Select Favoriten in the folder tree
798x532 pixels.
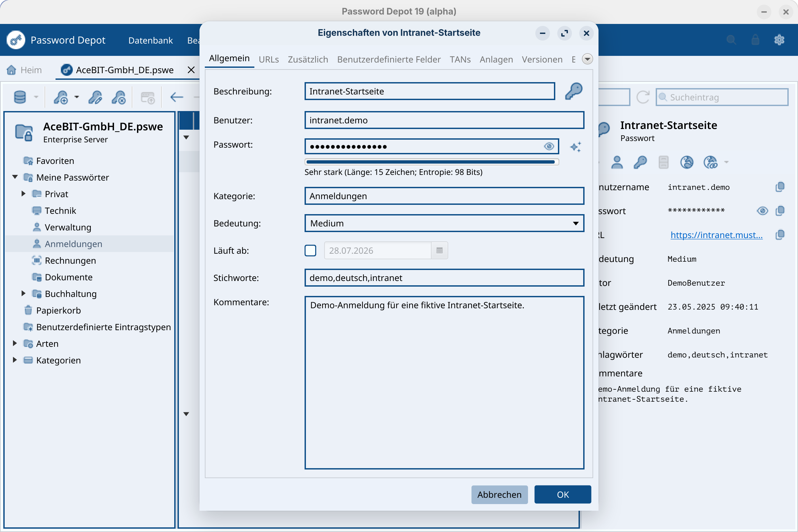point(55,161)
